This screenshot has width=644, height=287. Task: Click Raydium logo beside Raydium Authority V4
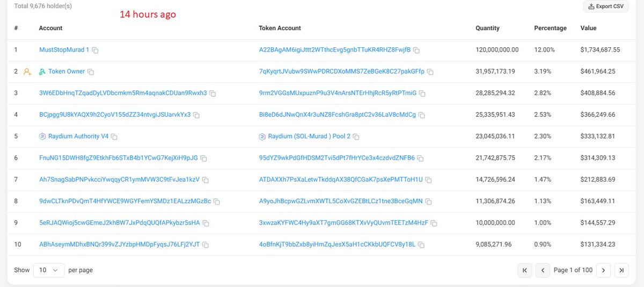(x=42, y=137)
